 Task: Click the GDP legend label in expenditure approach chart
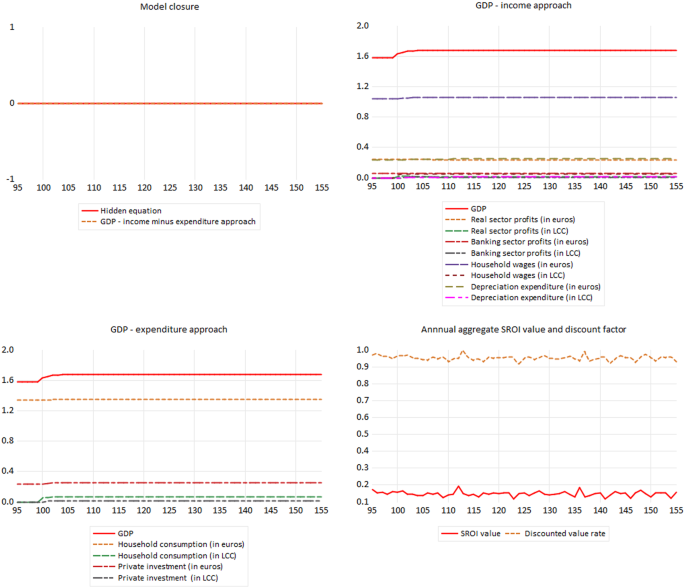(x=125, y=533)
